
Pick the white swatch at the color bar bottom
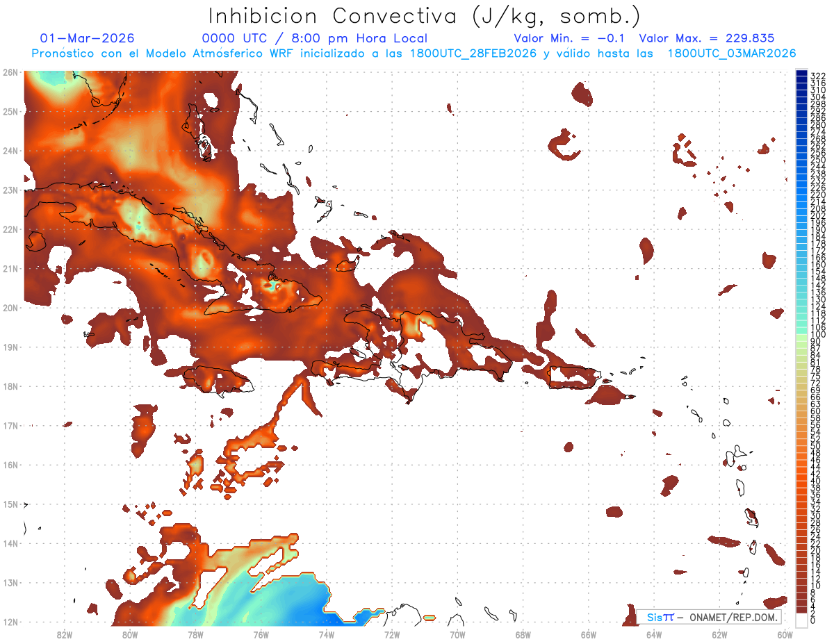[801, 619]
